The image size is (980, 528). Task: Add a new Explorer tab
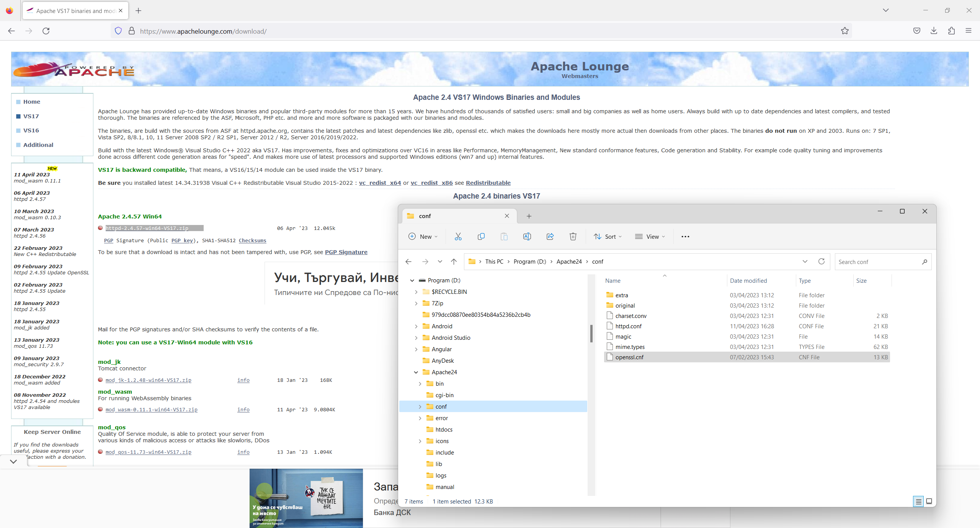pyautogui.click(x=529, y=216)
